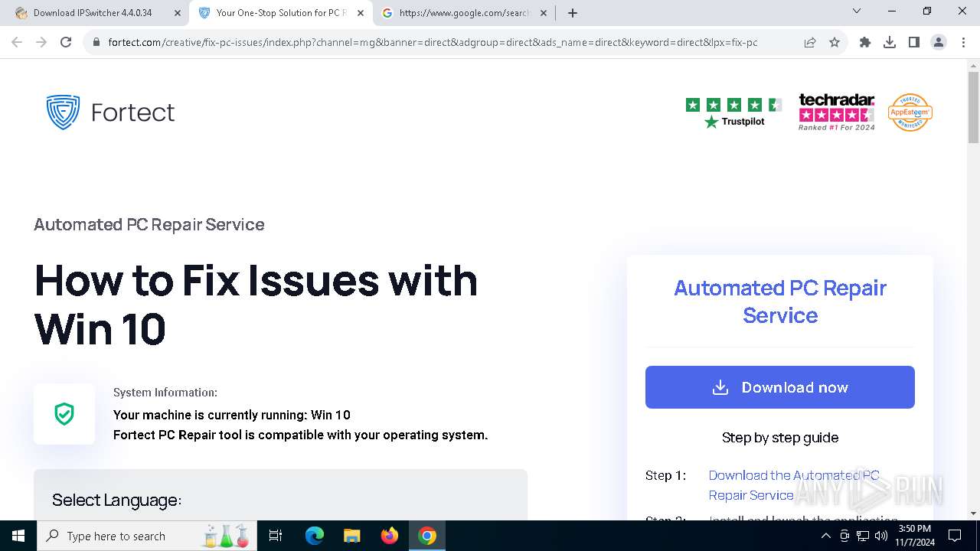This screenshot has width=980, height=551.
Task: Open the Chrome three-dot menu
Action: (963, 43)
